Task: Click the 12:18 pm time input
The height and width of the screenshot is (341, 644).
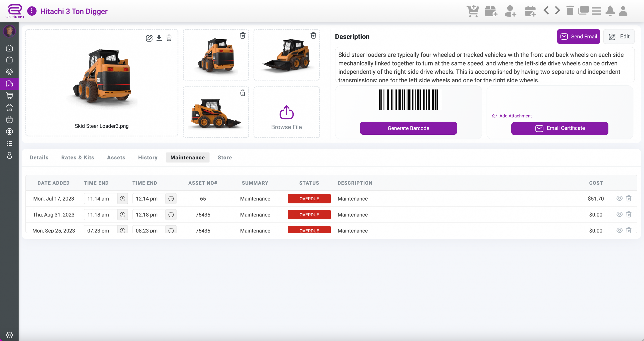Action: [x=149, y=215]
